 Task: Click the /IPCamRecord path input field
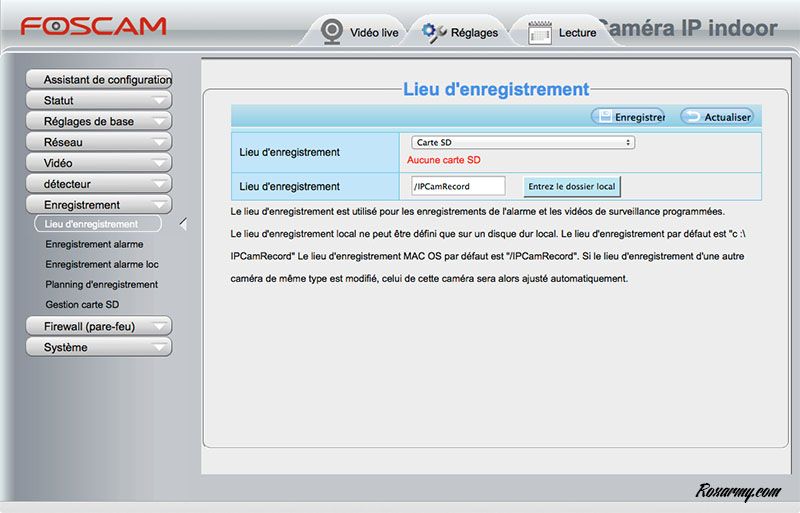(456, 186)
